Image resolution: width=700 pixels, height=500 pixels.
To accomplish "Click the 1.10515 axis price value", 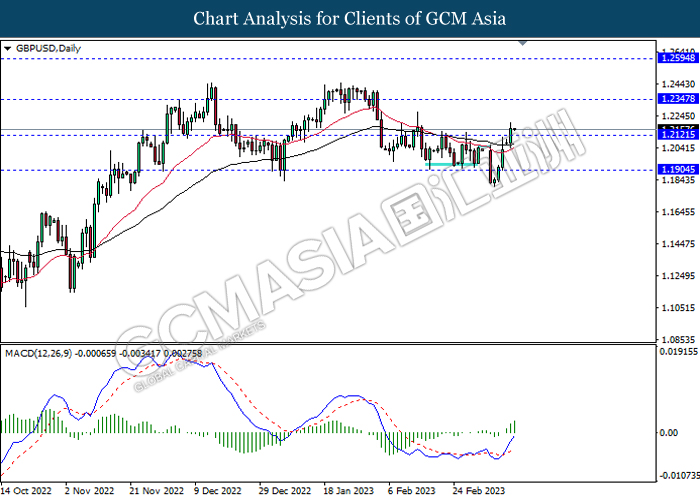I will [678, 308].
